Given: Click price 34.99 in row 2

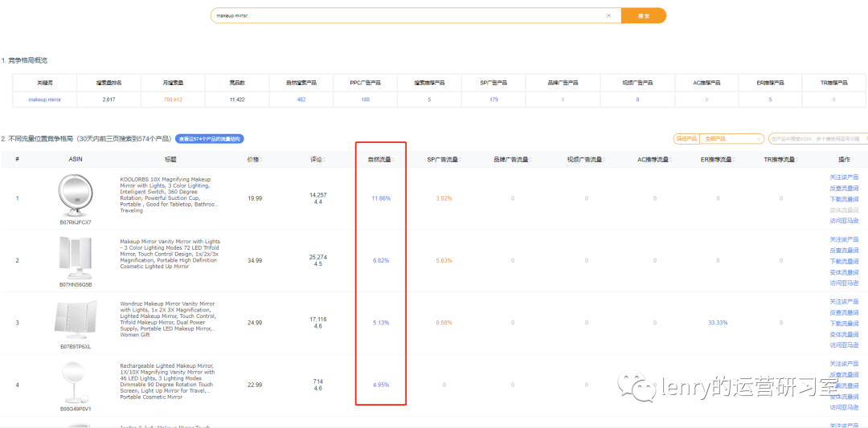Looking at the screenshot, I should point(255,260).
